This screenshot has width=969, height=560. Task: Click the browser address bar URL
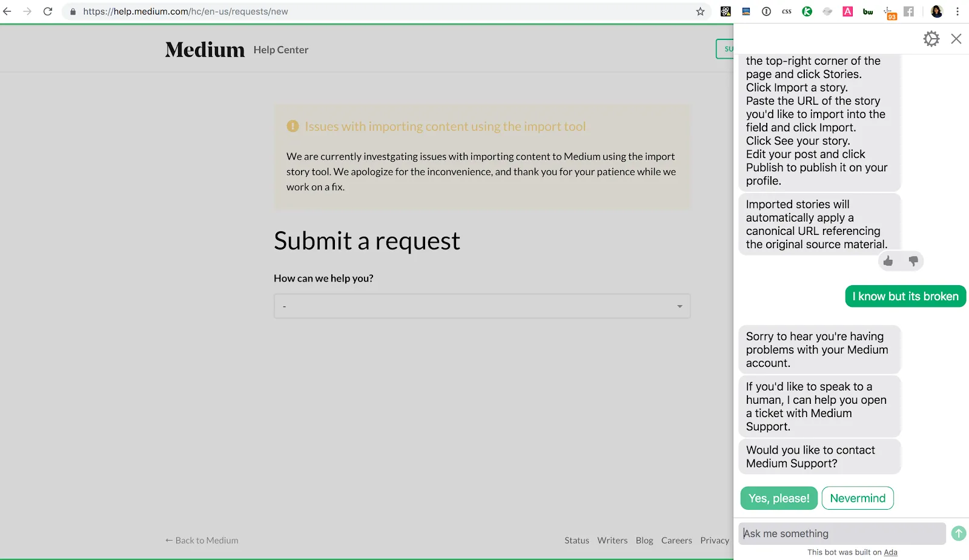185,12
